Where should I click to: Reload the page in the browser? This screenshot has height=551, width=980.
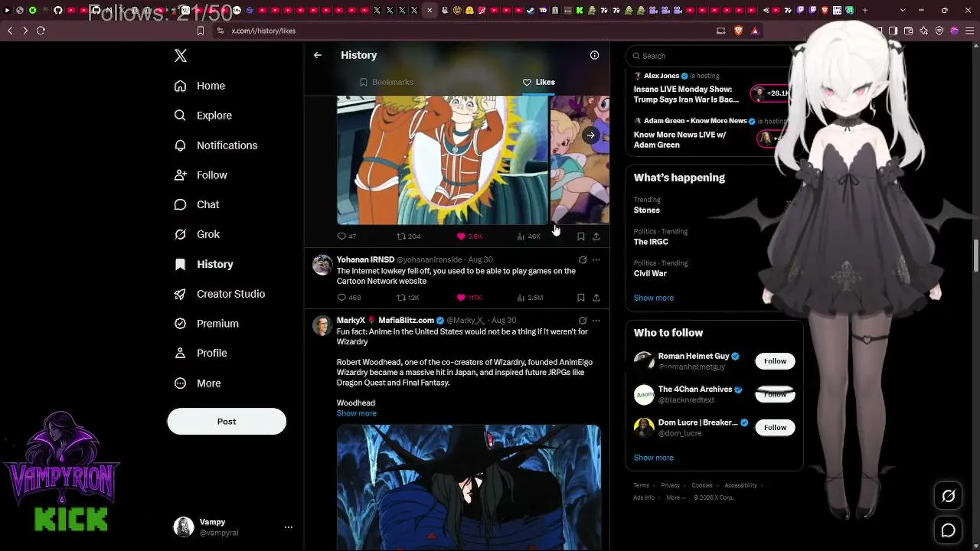(41, 31)
